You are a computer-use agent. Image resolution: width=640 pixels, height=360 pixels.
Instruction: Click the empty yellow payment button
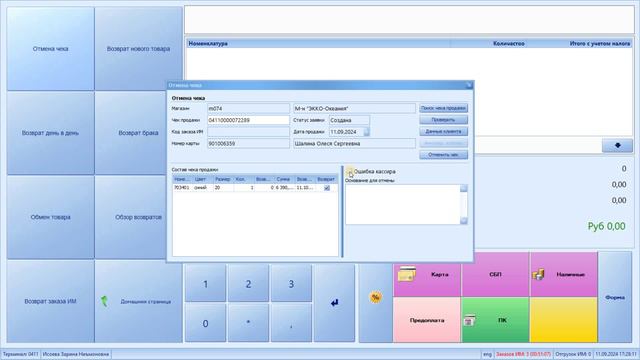(x=563, y=320)
